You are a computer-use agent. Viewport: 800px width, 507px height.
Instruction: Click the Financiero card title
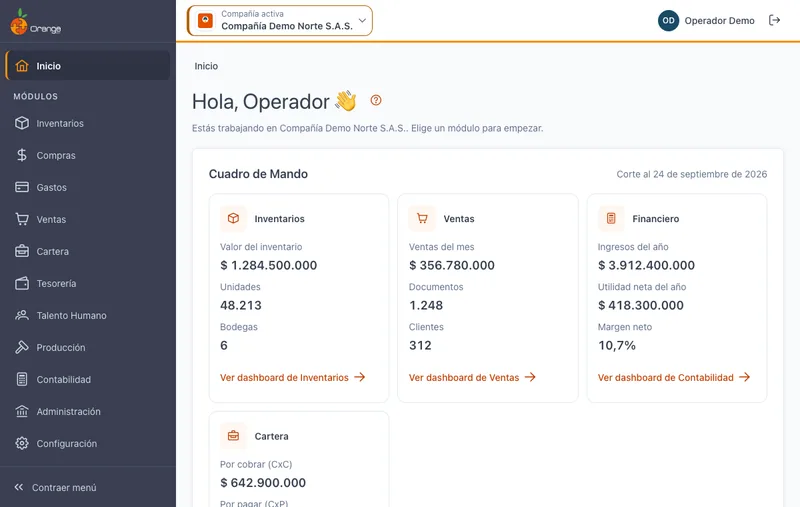(x=656, y=218)
